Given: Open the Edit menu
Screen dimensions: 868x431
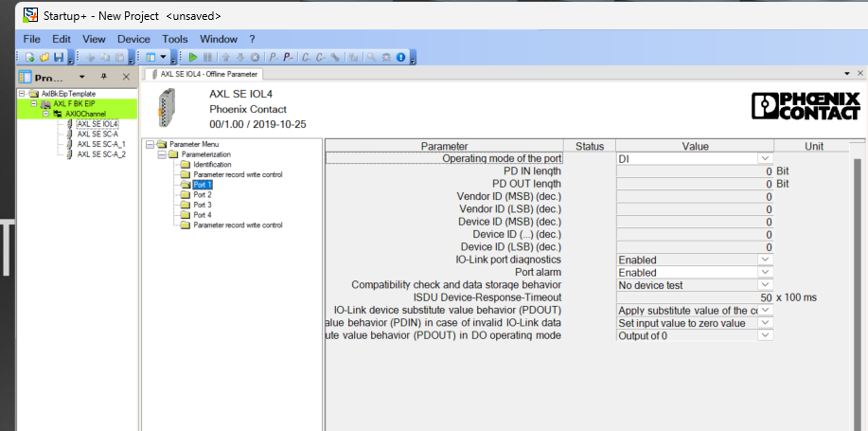Looking at the screenshot, I should coord(62,39).
